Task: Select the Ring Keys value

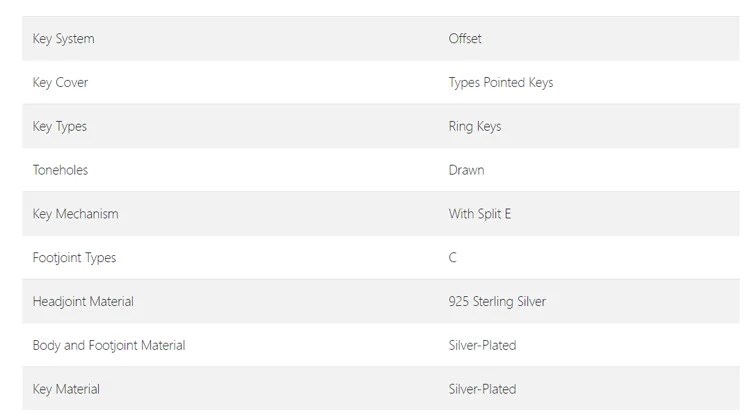Action: coord(475,127)
